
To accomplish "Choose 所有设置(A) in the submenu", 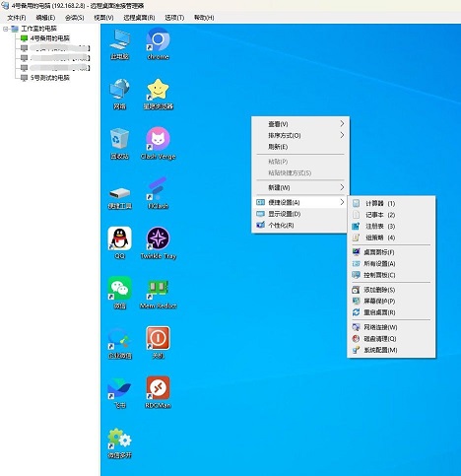I will [391, 263].
